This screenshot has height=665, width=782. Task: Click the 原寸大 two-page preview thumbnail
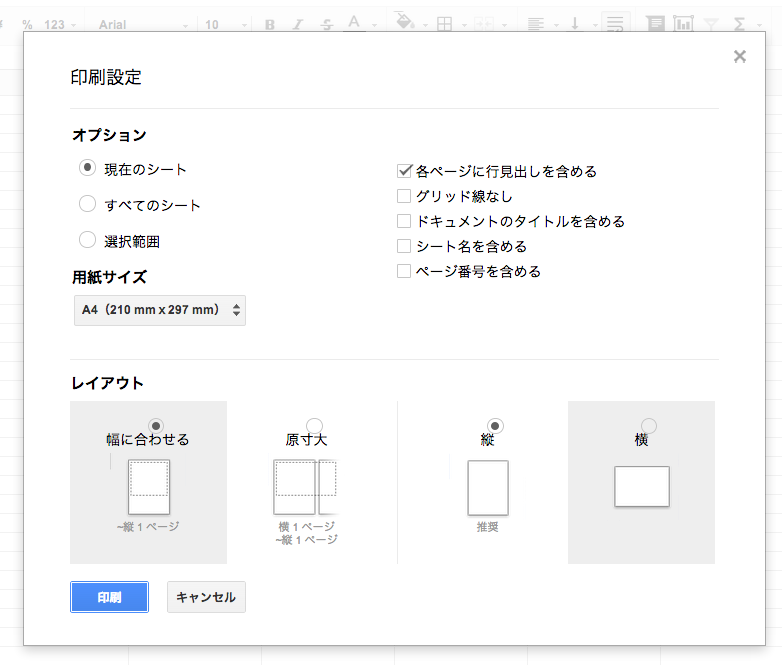pos(306,487)
